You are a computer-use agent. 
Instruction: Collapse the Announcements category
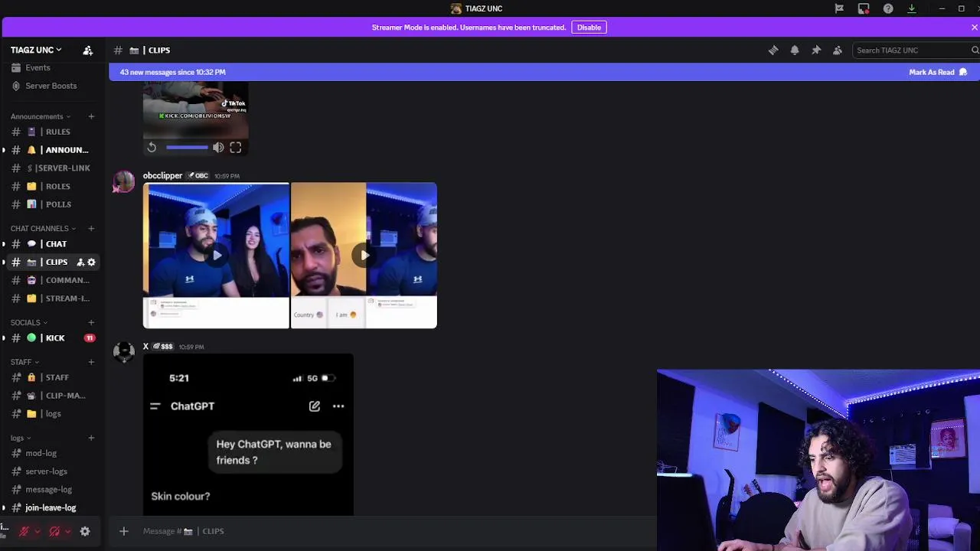pos(41,116)
